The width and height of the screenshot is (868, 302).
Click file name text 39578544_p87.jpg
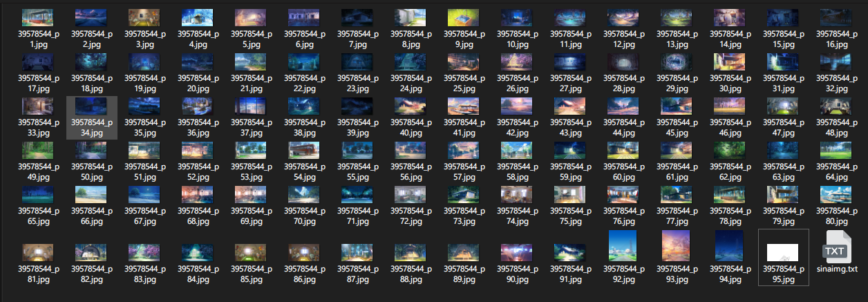pyautogui.click(x=358, y=274)
